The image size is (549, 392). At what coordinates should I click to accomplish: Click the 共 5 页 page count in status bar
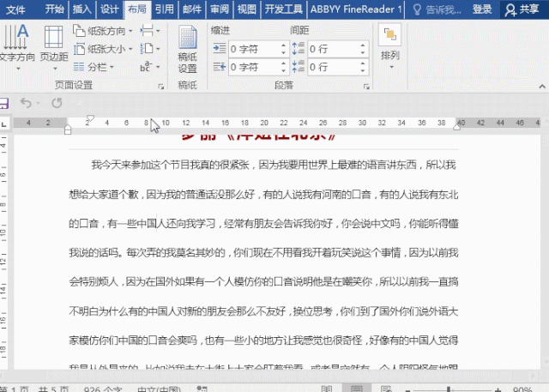tap(53, 389)
